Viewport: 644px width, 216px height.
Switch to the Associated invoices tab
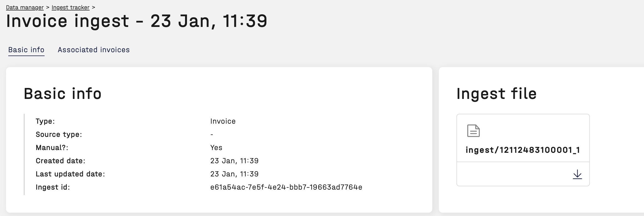tap(93, 50)
